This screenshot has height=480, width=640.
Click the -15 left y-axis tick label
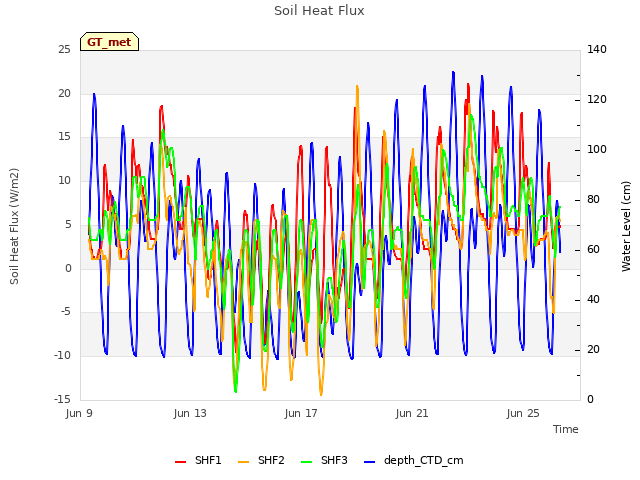[x=62, y=399]
